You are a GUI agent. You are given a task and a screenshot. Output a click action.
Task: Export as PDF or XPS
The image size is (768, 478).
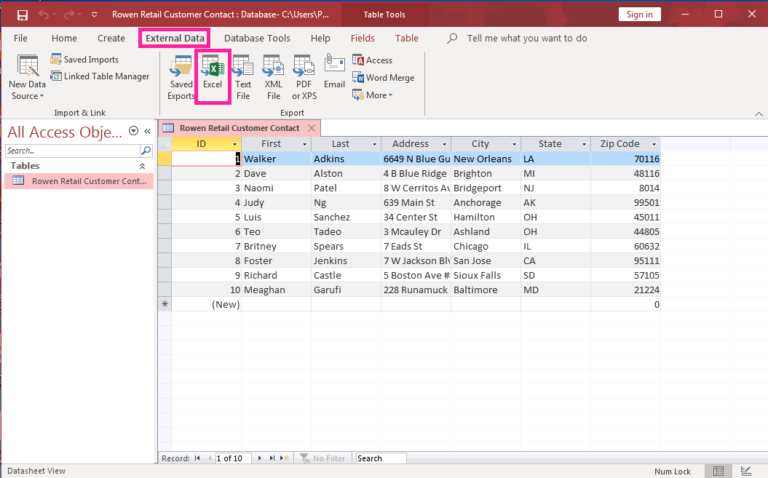tap(304, 77)
